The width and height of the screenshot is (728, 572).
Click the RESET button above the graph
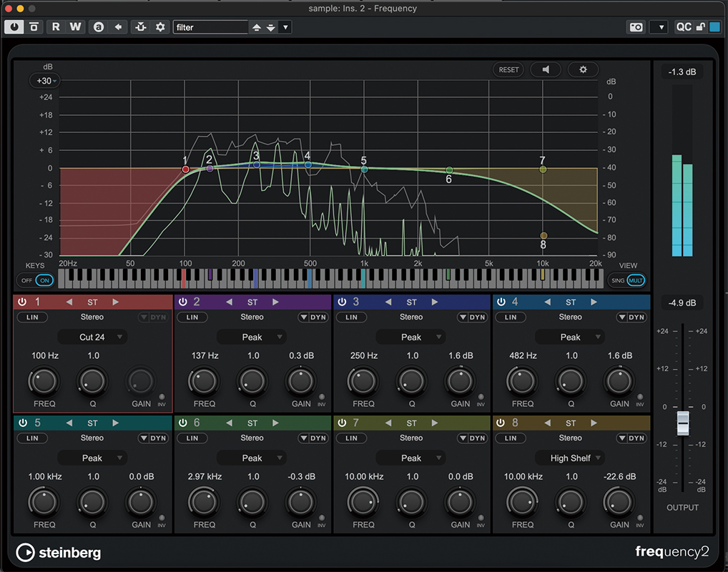[508, 69]
